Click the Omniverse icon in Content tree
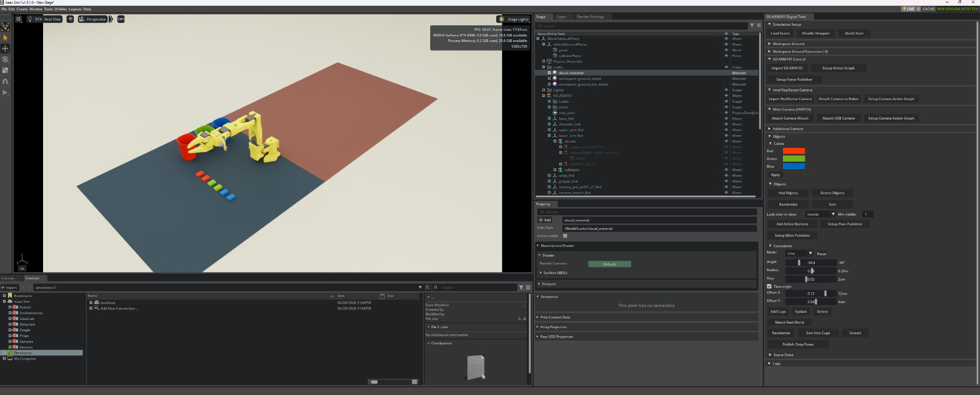The height and width of the screenshot is (395, 980). coord(10,353)
